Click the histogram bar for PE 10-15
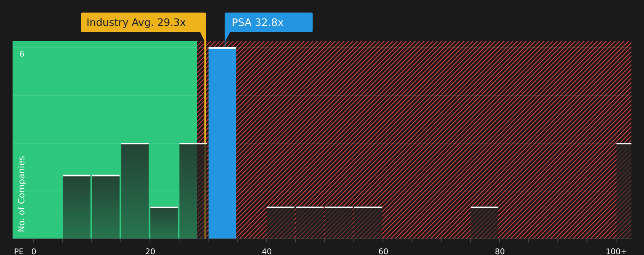The width and height of the screenshot is (644, 255). [x=106, y=207]
